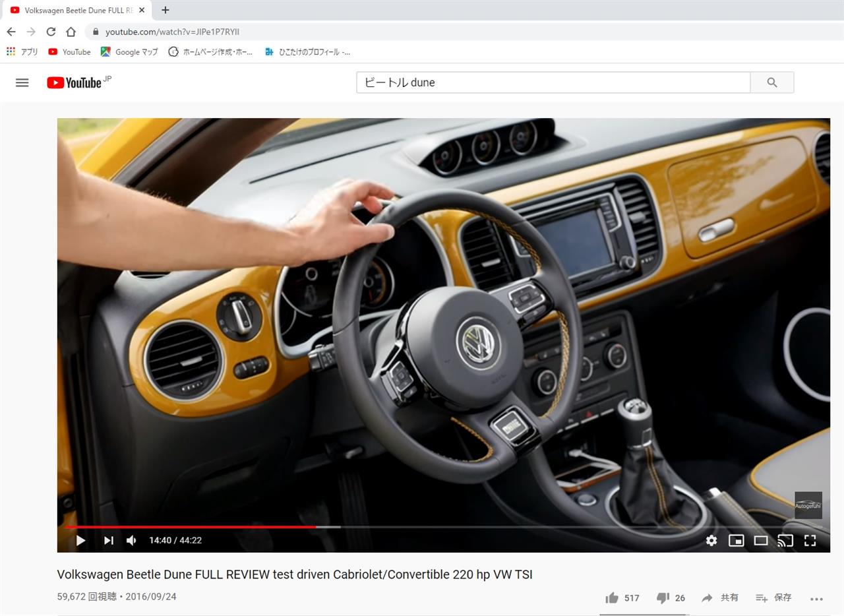Image resolution: width=844 pixels, height=616 pixels.
Task: Enable miniplayer mode
Action: 736,540
